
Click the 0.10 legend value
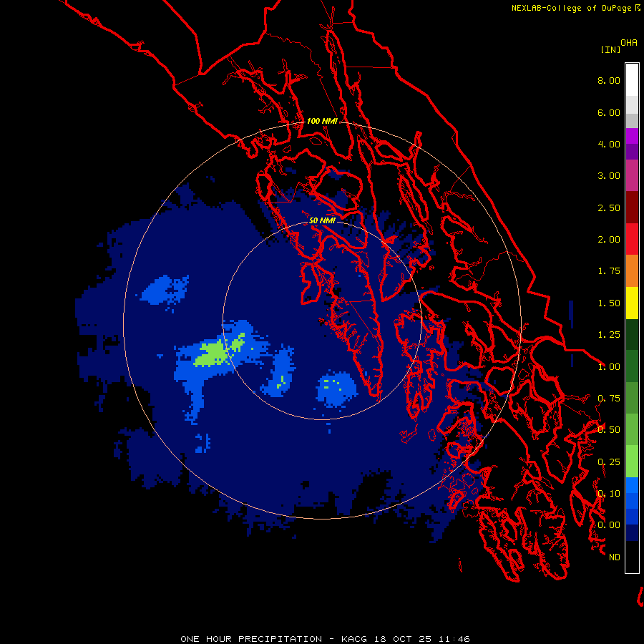click(609, 494)
